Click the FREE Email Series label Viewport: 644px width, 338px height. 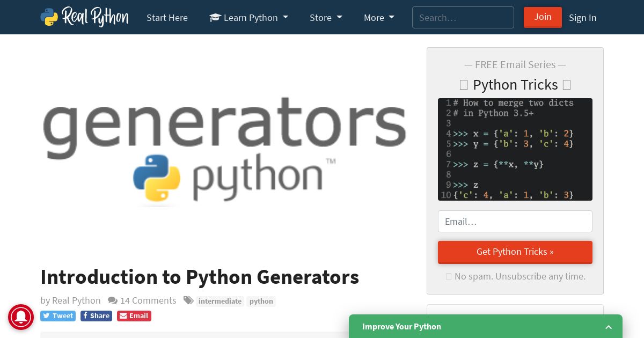click(x=515, y=64)
